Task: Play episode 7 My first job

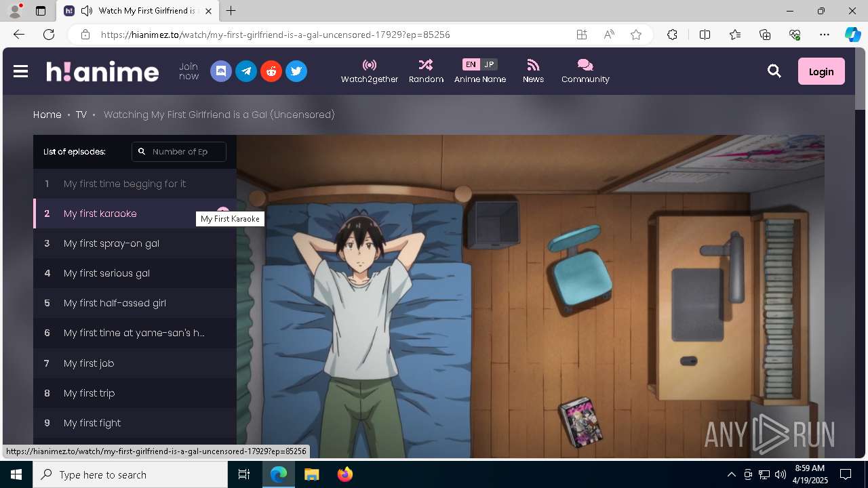Action: pyautogui.click(x=135, y=363)
